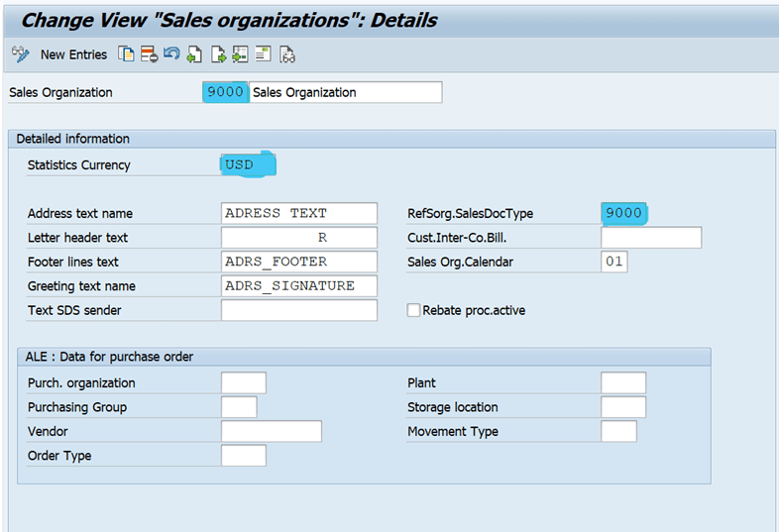
Task: Click the Other Entry position icon
Action: tap(241, 54)
